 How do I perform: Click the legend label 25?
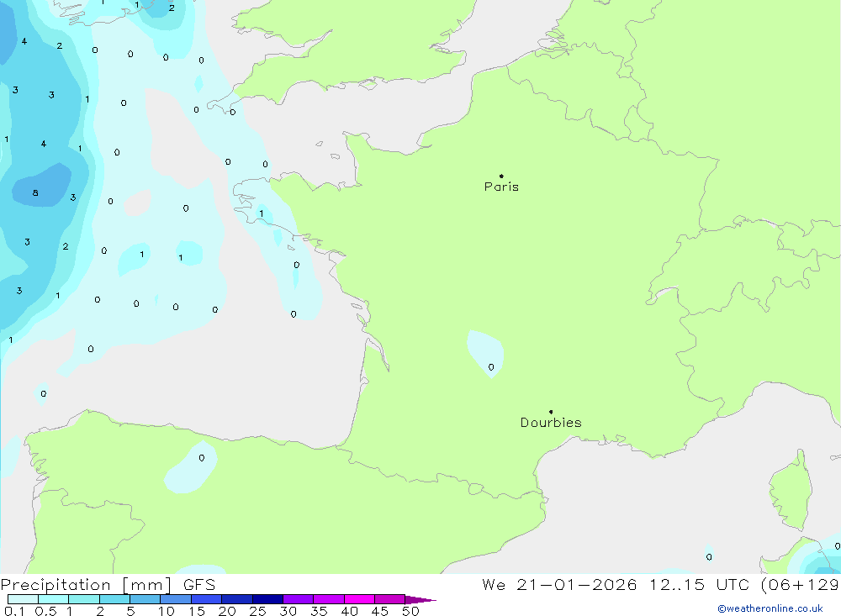click(x=257, y=611)
